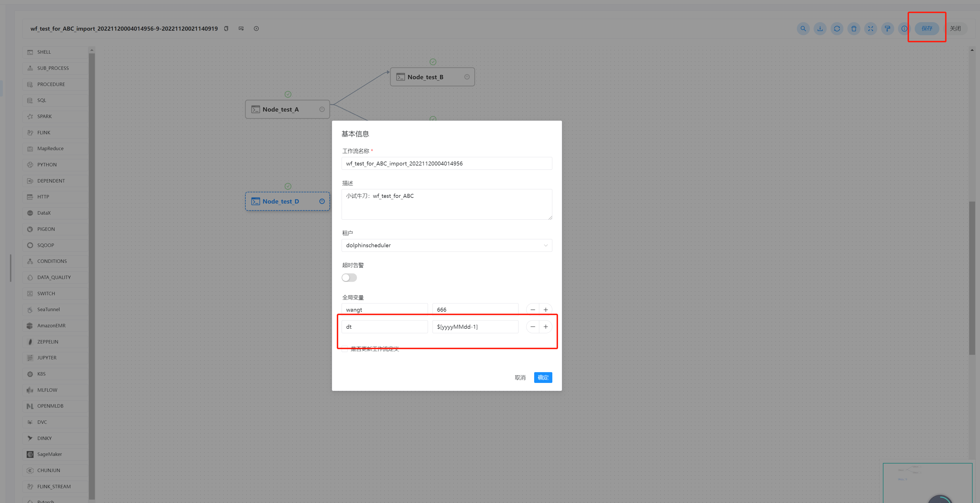The height and width of the screenshot is (503, 980).
Task: Toggle the 超时告警 timeout alarm switch
Action: (349, 278)
